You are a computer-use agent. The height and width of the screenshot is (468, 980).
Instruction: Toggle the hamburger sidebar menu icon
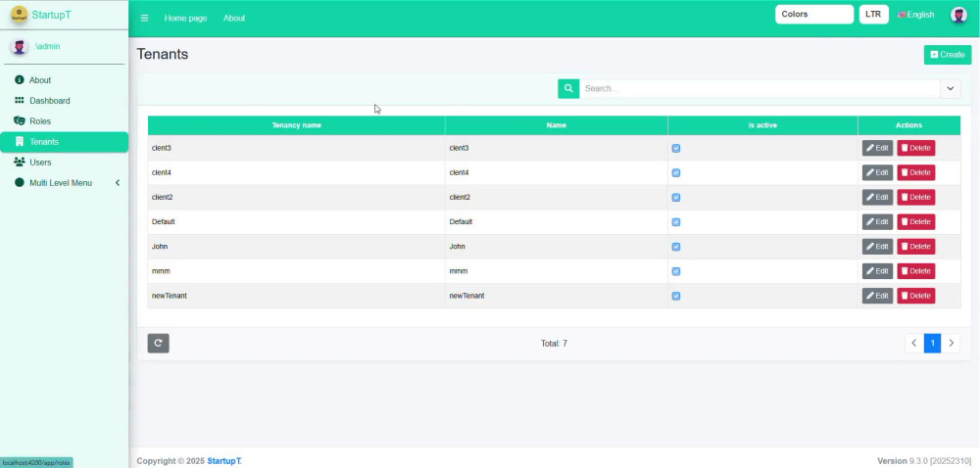point(144,18)
